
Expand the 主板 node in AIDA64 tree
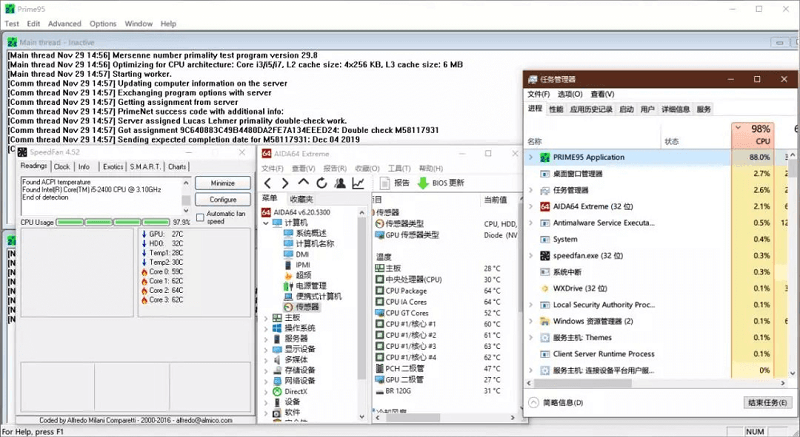[267, 318]
